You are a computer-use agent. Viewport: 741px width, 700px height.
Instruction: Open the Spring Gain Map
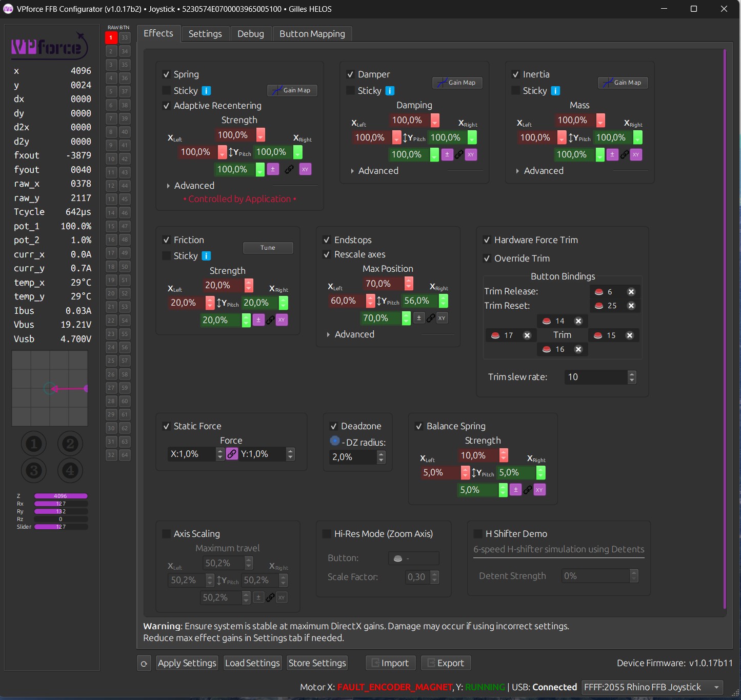[292, 90]
